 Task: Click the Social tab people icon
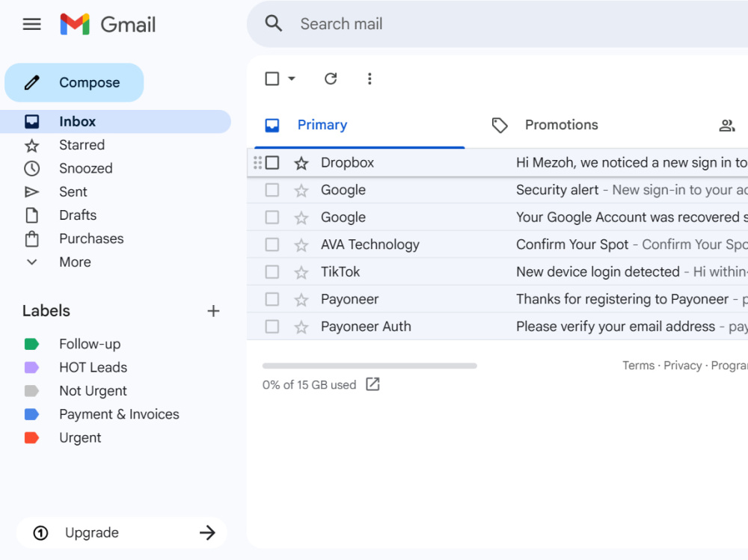tap(727, 125)
